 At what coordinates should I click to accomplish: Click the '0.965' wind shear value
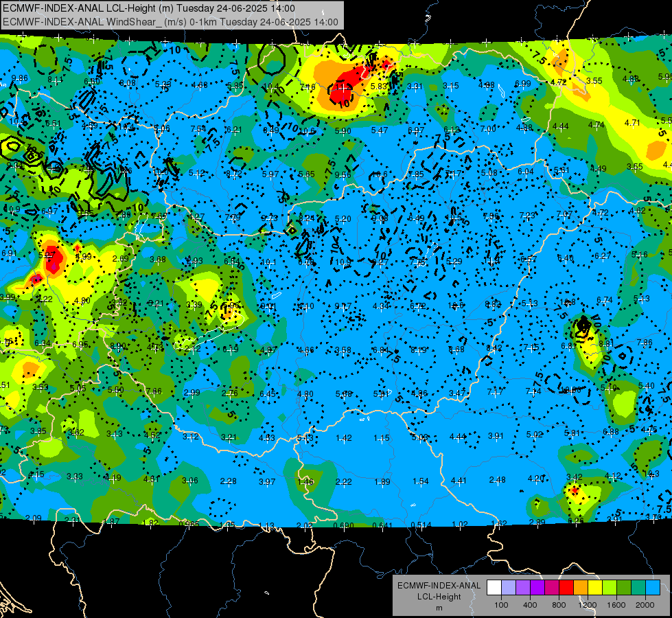tap(189, 524)
